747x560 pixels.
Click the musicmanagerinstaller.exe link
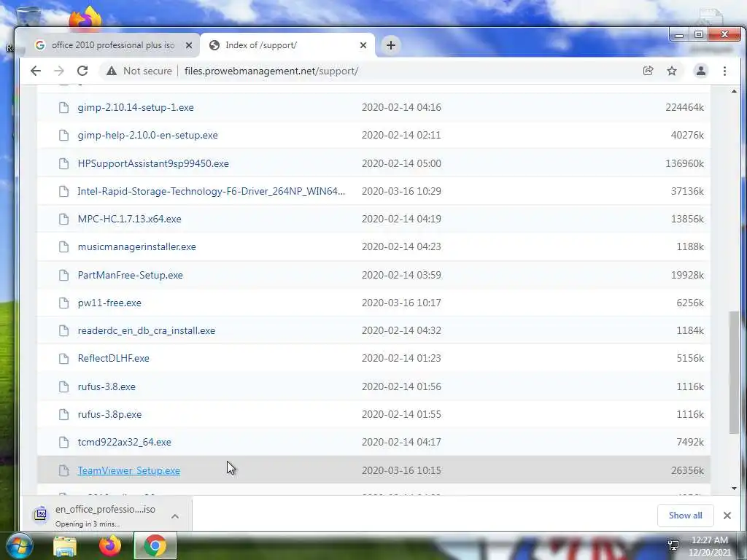point(136,246)
